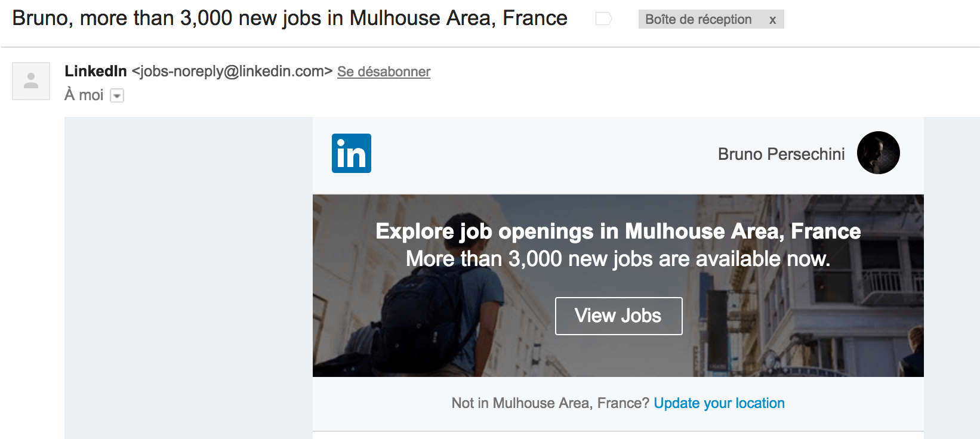The image size is (980, 439).
Task: Click the sender's default avatar icon
Action: (x=31, y=81)
